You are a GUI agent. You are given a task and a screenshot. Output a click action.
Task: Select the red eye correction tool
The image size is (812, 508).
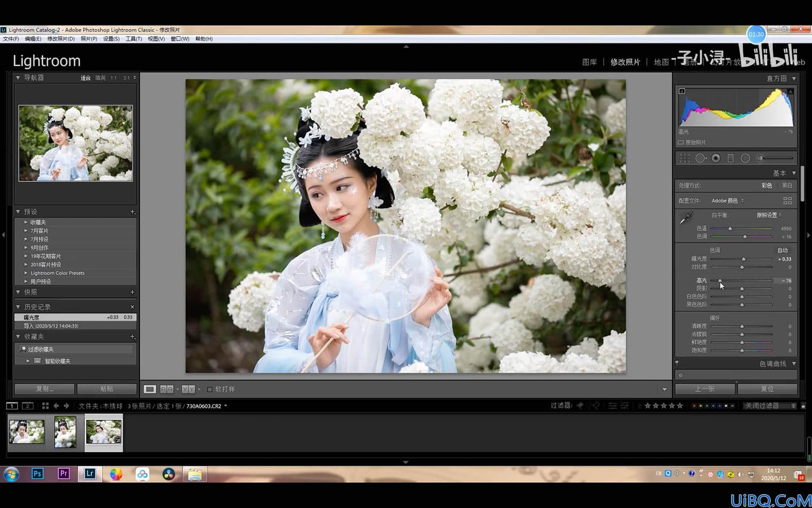[x=716, y=158]
